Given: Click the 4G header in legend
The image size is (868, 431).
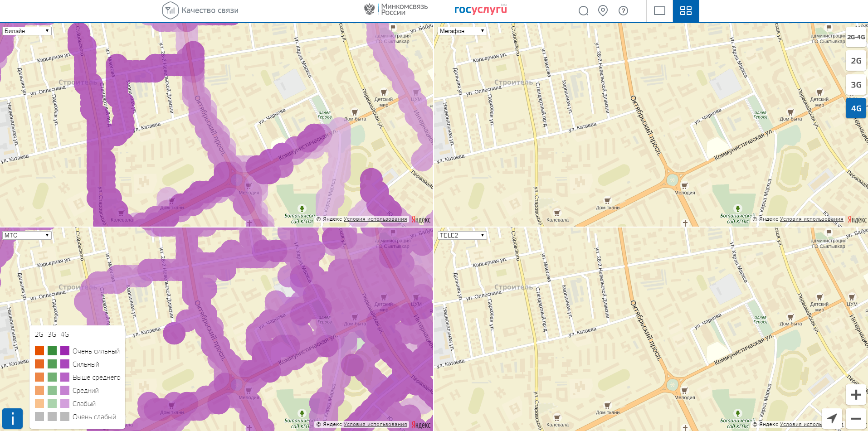Looking at the screenshot, I should click(x=65, y=334).
